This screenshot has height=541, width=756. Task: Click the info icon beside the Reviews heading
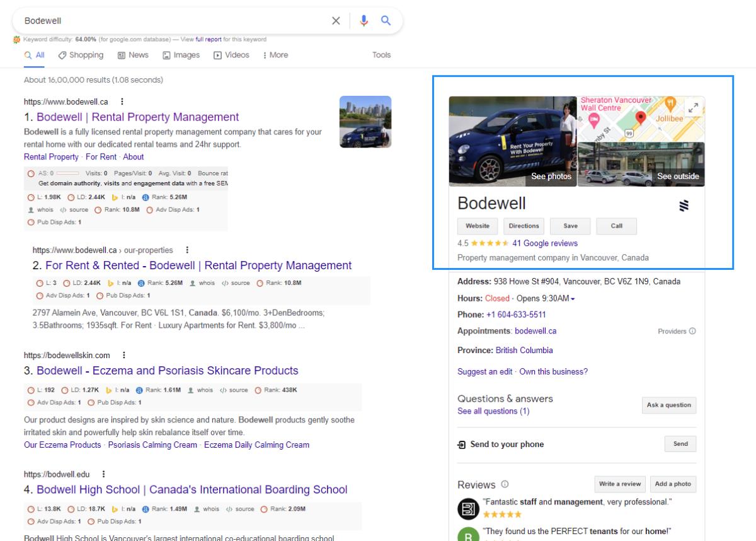tap(505, 484)
